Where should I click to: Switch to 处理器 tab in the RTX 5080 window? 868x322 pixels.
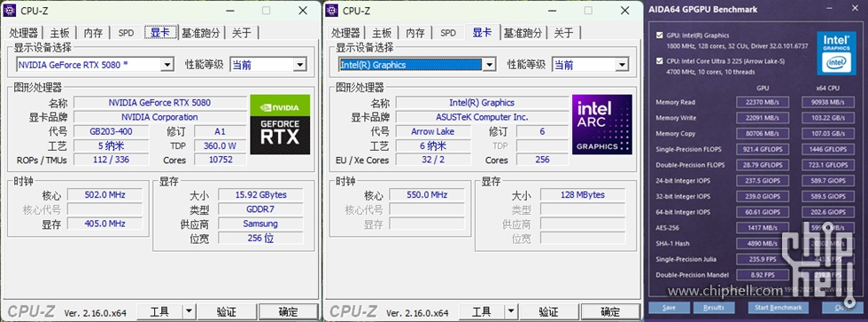[x=24, y=33]
